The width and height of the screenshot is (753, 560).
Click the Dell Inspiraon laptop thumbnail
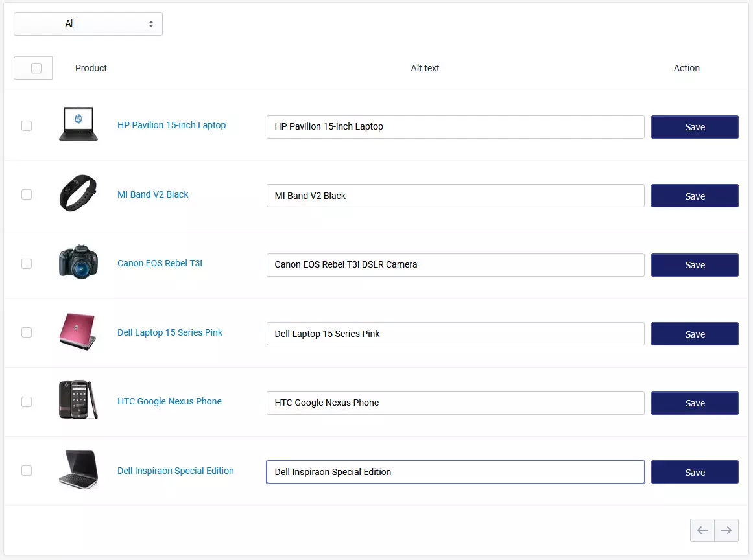click(78, 469)
